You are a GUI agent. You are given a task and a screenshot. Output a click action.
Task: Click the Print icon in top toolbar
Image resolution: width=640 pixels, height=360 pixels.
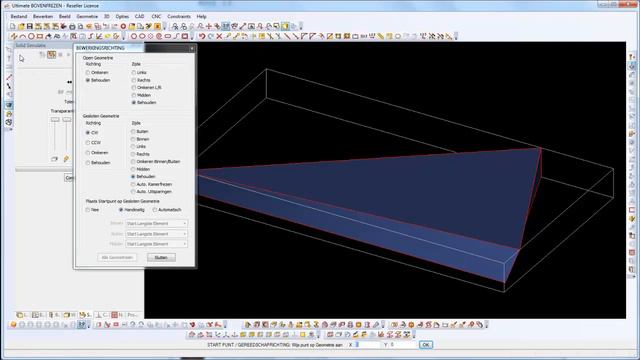72,27
